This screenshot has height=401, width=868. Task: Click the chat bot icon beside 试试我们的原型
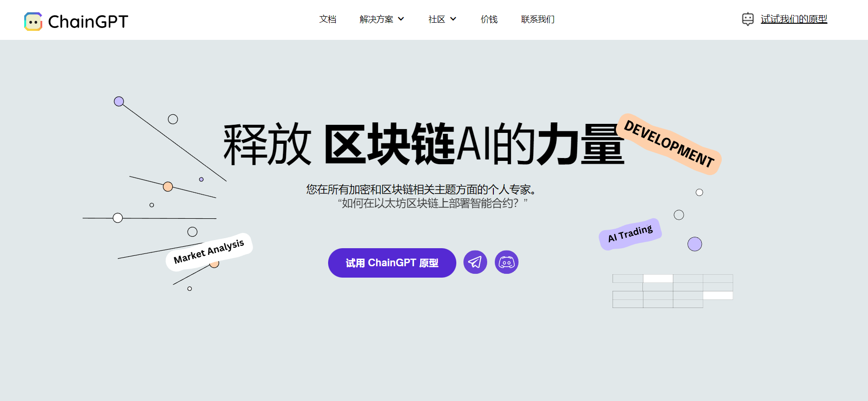click(747, 19)
